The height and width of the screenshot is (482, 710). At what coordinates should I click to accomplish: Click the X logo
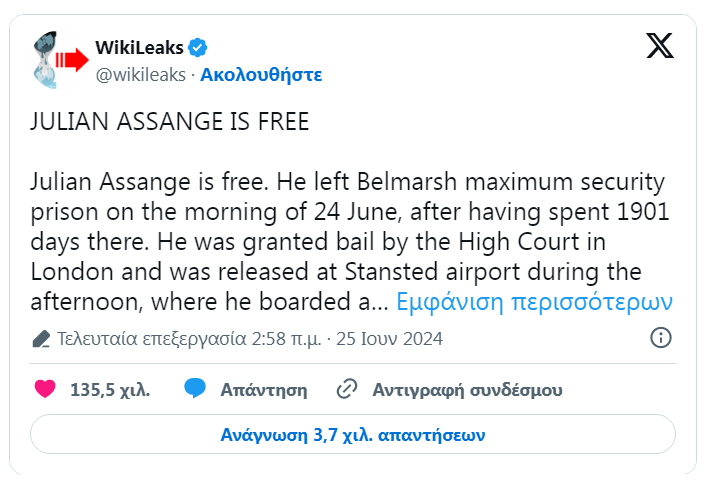point(660,47)
